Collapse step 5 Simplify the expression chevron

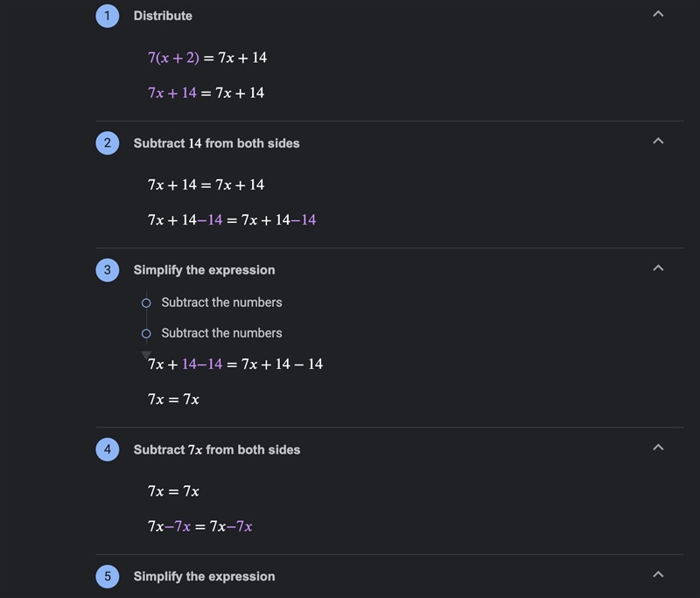coord(658,574)
